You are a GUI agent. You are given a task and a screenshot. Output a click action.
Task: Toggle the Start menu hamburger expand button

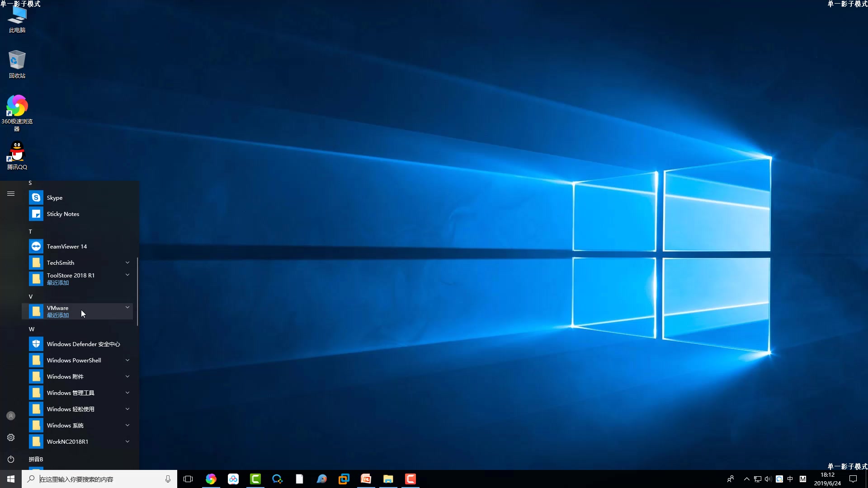(11, 193)
